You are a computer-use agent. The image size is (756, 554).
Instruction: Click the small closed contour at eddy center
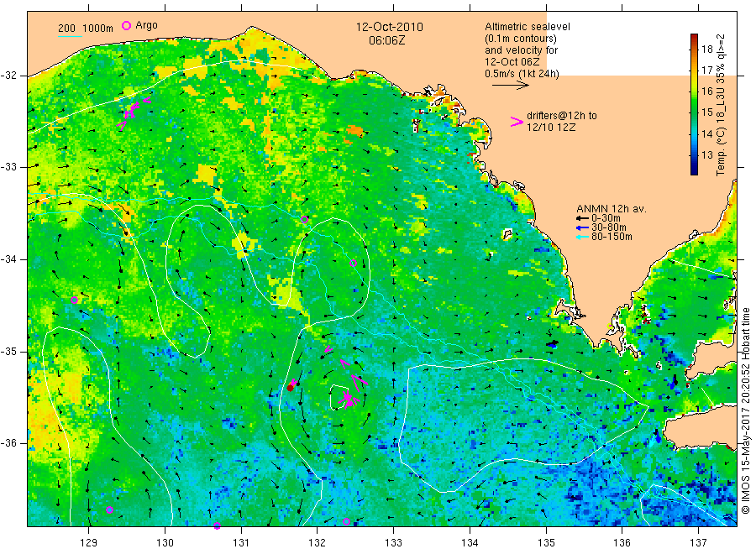pos(340,397)
